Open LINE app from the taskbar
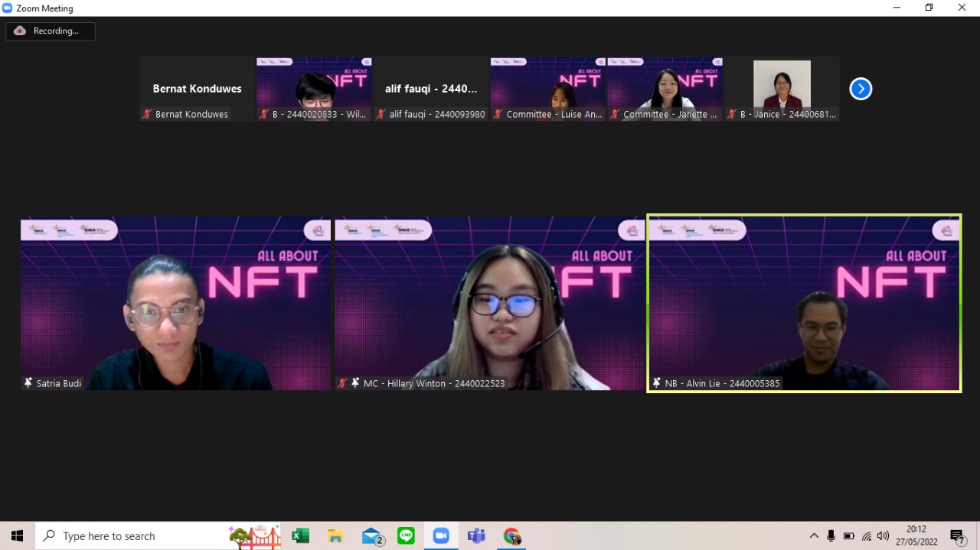Screen dimensions: 980x550 pos(406,536)
